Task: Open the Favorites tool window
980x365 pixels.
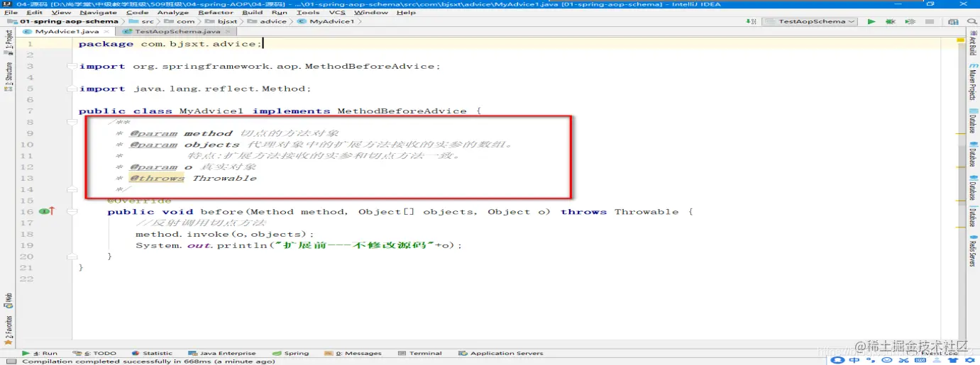Action: point(9,330)
